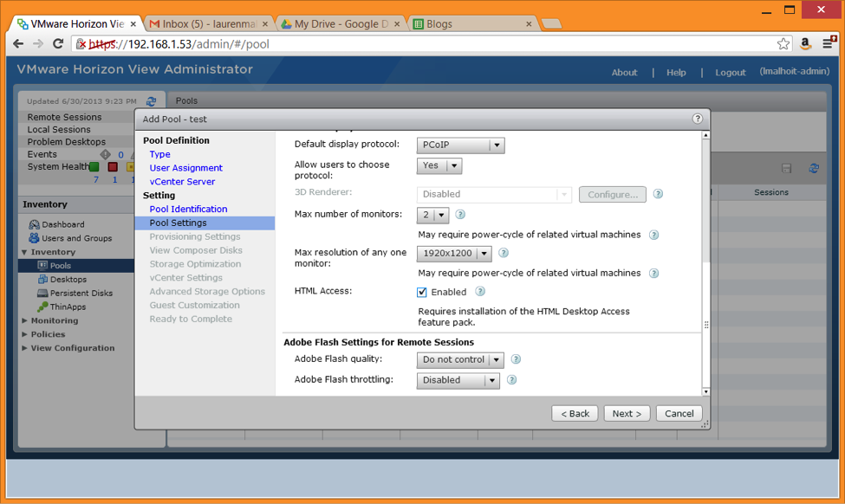This screenshot has width=845, height=504.
Task: Click the help icon beside Adobe Flash quality
Action: click(516, 359)
